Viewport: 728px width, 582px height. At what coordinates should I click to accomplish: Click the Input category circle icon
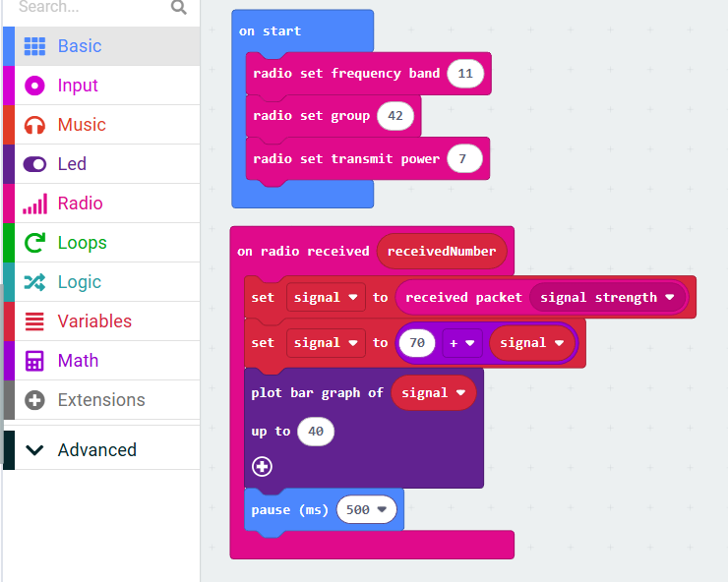(x=34, y=86)
